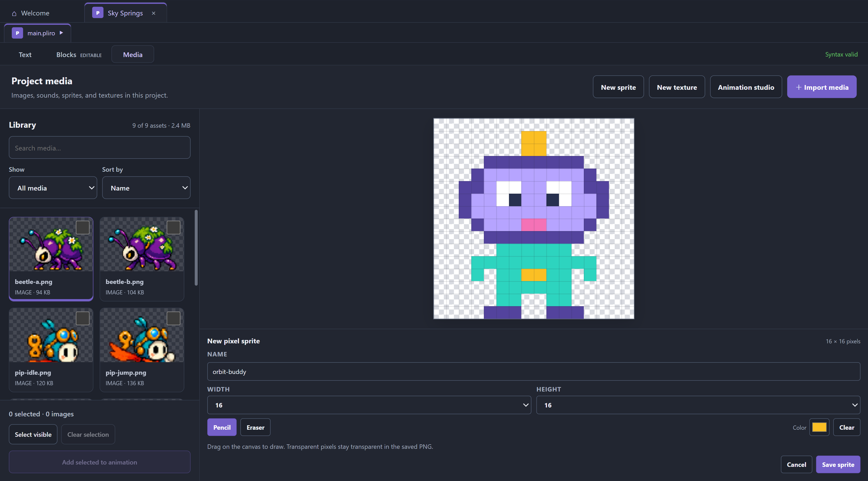Switch to the Text editor tab
Screen dimensions: 868x481
(x=25, y=55)
